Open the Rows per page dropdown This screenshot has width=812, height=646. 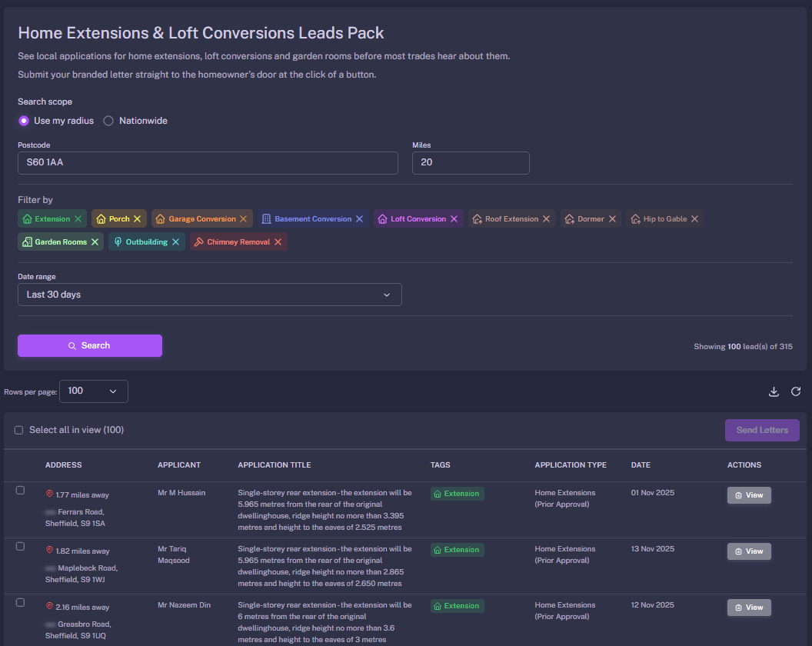[93, 391]
